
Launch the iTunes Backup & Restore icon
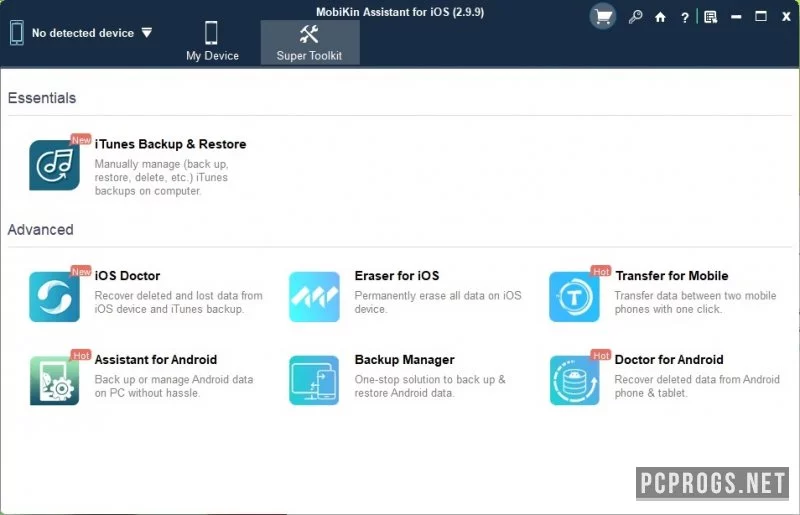click(x=55, y=165)
